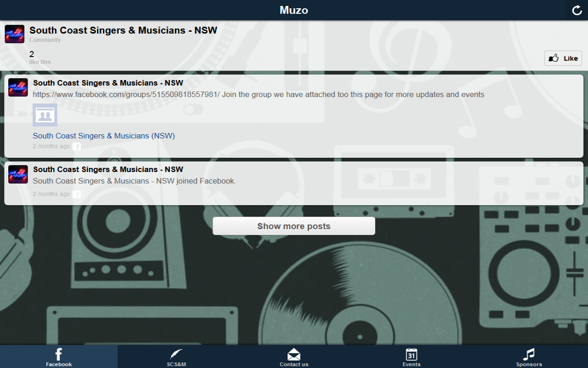
Task: Click the page title South Coast Singers & Musicians - NSW
Action: [x=123, y=30]
